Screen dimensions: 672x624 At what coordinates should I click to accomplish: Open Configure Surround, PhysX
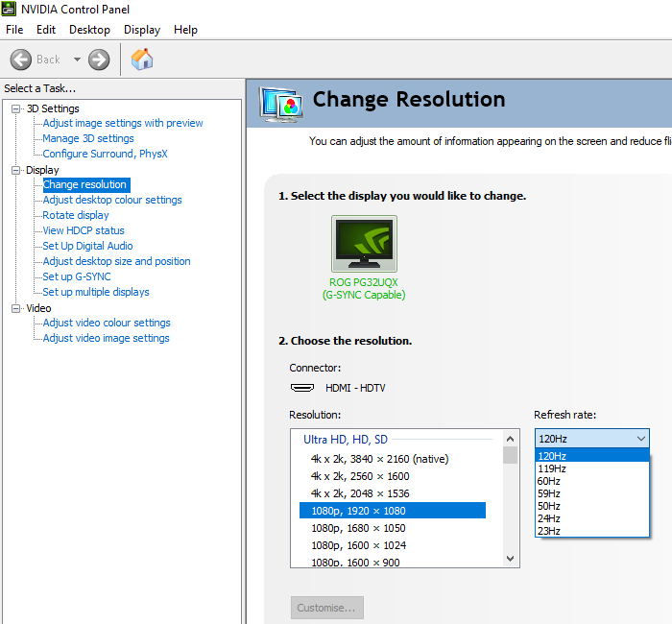click(x=105, y=154)
